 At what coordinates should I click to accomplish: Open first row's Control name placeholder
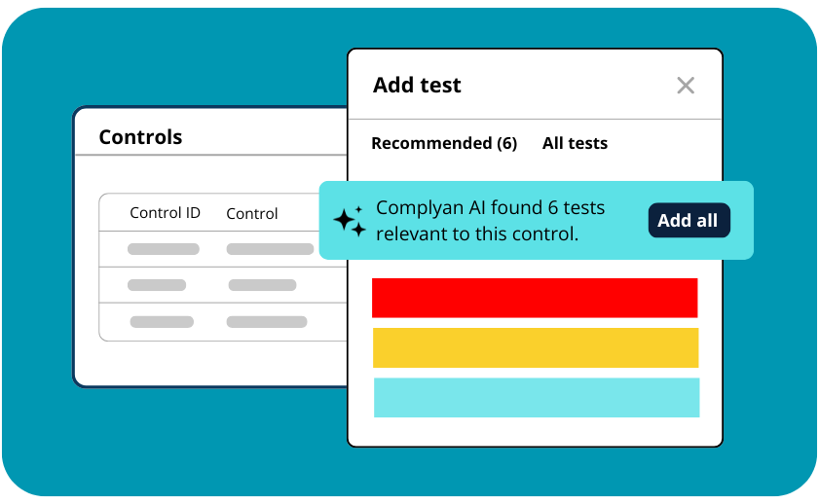(x=270, y=249)
